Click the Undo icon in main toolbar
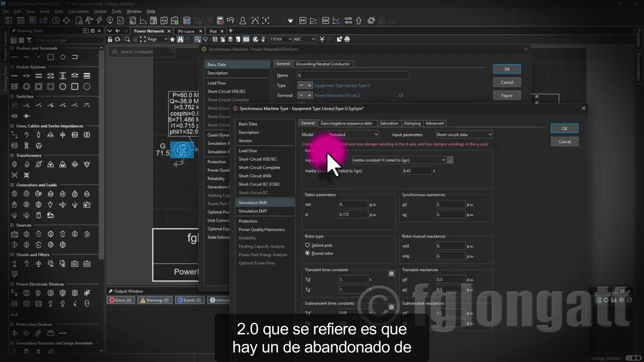This screenshot has width=644, height=362. click(x=230, y=21)
